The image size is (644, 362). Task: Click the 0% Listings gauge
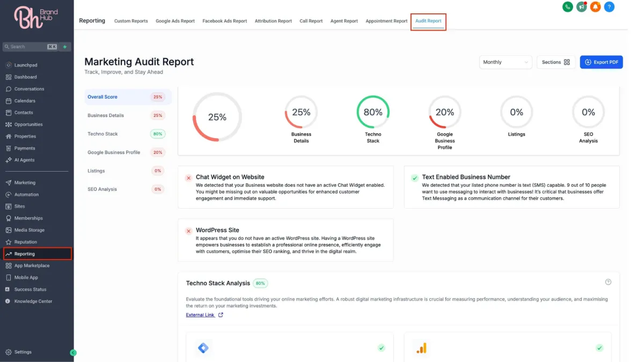point(517,112)
